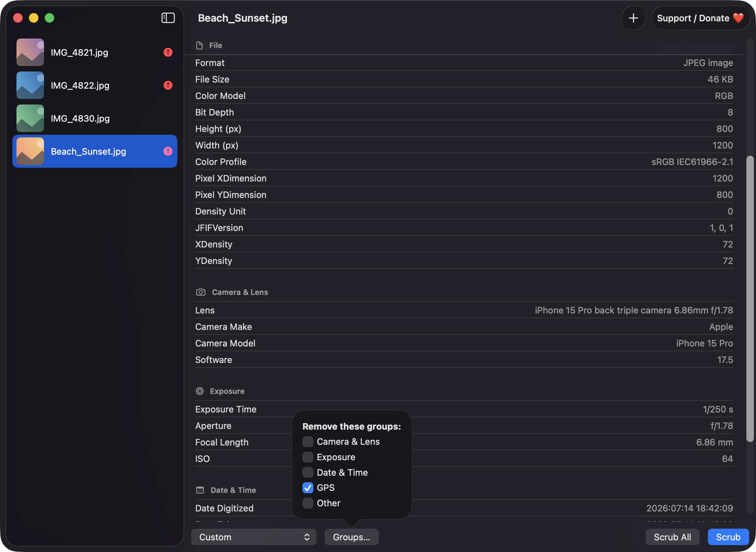Screen dimensions: 756x552
Task: Click the Format value JPEG image
Action: pyautogui.click(x=708, y=63)
